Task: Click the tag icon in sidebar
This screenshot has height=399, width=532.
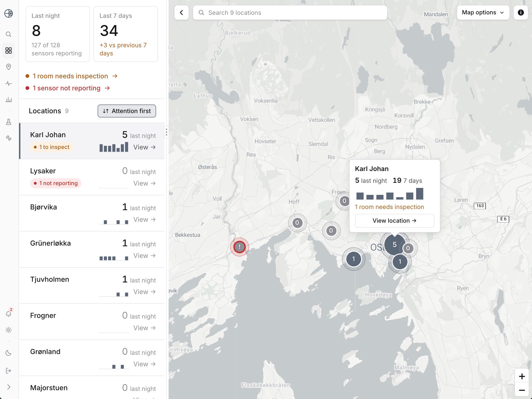Action: 9,138
